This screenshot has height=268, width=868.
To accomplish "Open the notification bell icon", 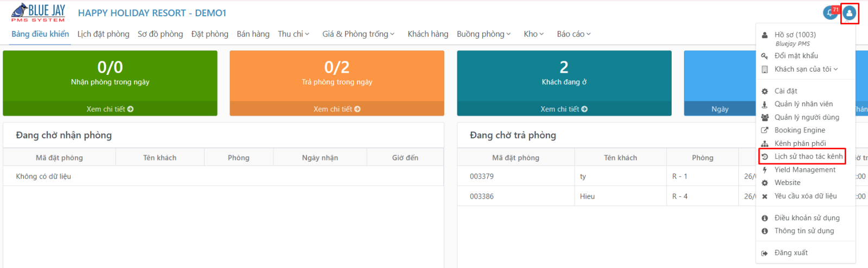I will [x=830, y=12].
